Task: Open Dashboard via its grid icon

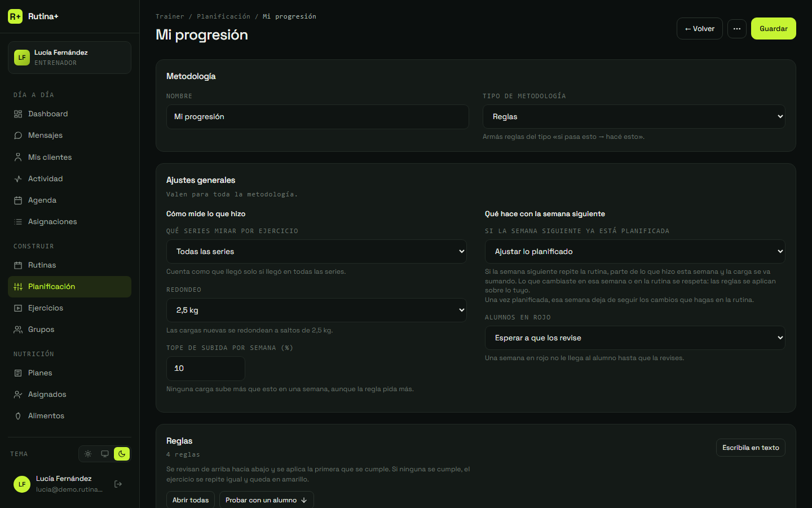Action: (18, 114)
